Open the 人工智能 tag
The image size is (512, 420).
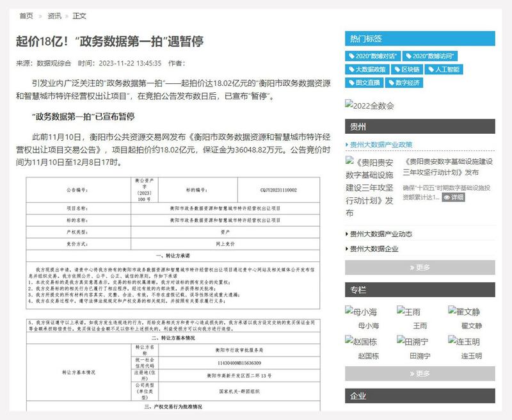(x=444, y=69)
